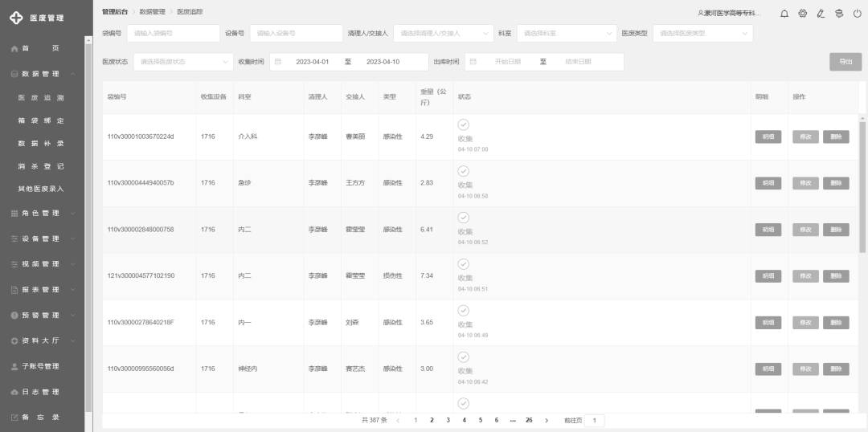Image resolution: width=868 pixels, height=432 pixels.
Task: Collapse the 数据管理 sidebar menu
Action: (x=45, y=74)
